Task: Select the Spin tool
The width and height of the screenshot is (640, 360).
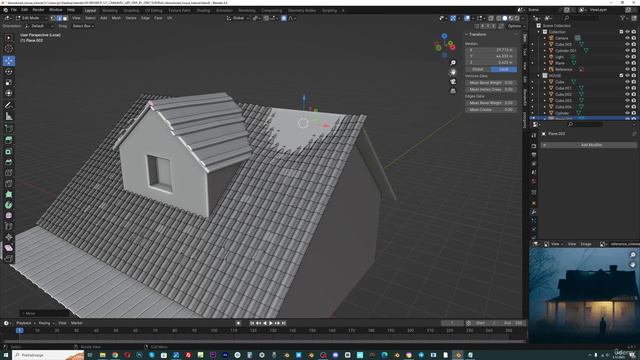Action: tap(9, 205)
